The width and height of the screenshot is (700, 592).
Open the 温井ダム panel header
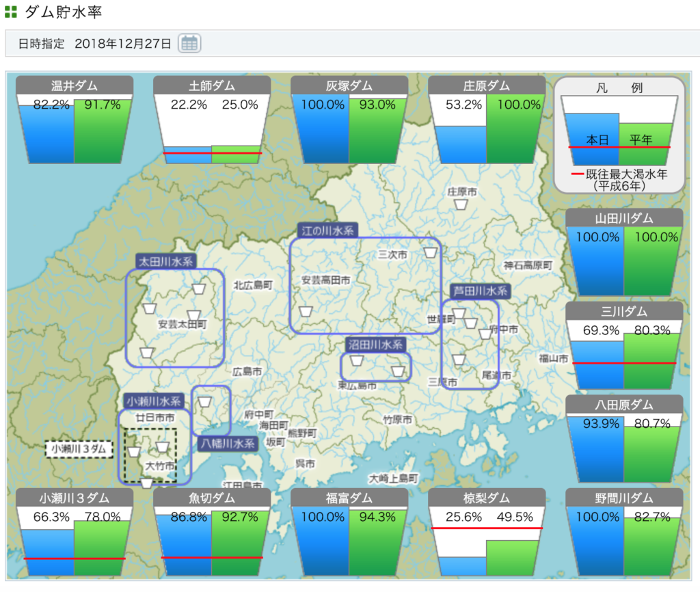click(75, 86)
